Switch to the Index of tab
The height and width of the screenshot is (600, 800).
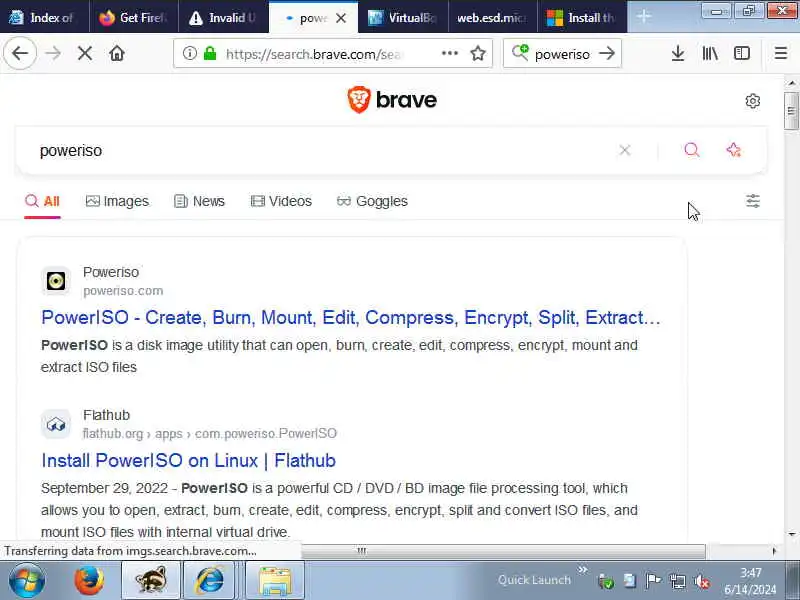[x=44, y=17]
